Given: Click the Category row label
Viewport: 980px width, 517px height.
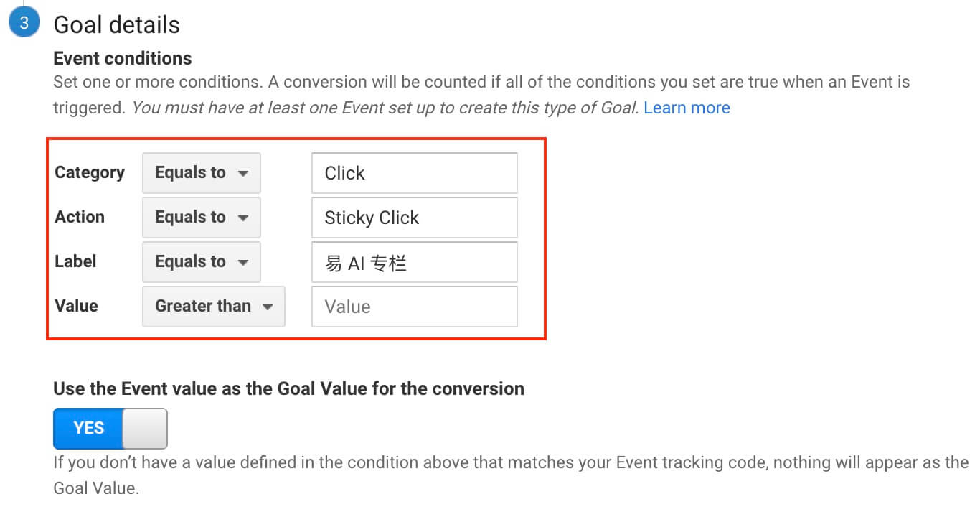Looking at the screenshot, I should [90, 172].
